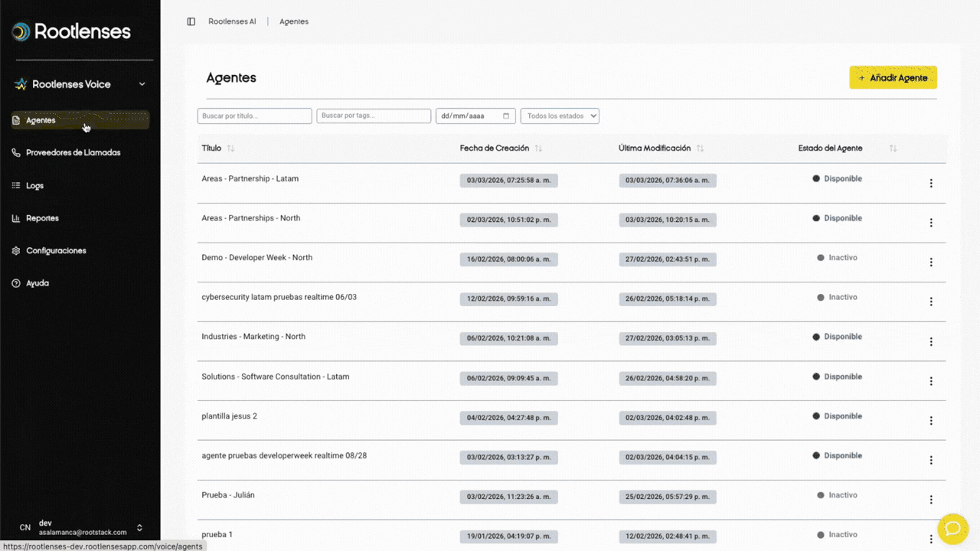The height and width of the screenshot is (551, 980).
Task: Click the Añadir Agente button
Action: (x=893, y=77)
